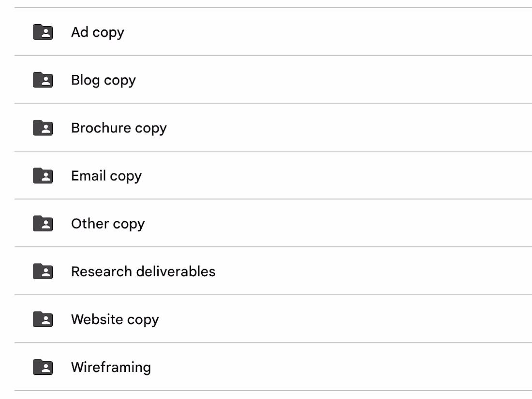Open the Blog copy folder
Viewport: 532px width, 399px height.
click(x=103, y=80)
